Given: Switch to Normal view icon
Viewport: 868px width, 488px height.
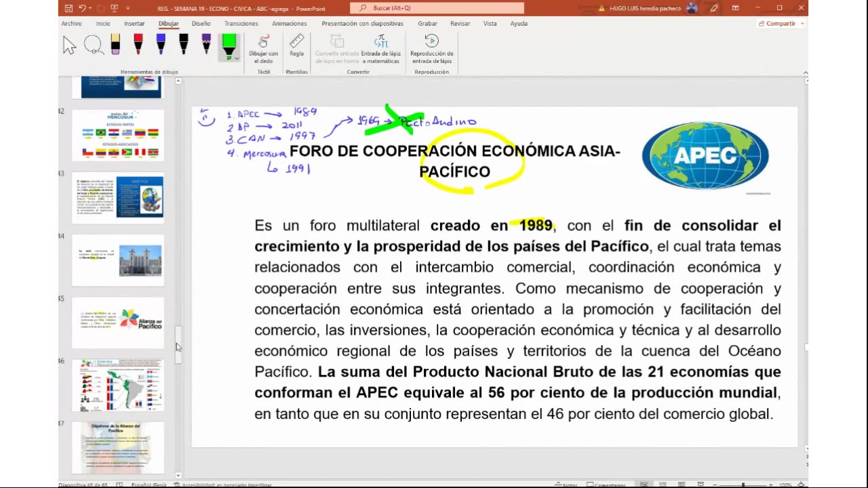Looking at the screenshot, I should click(x=645, y=485).
